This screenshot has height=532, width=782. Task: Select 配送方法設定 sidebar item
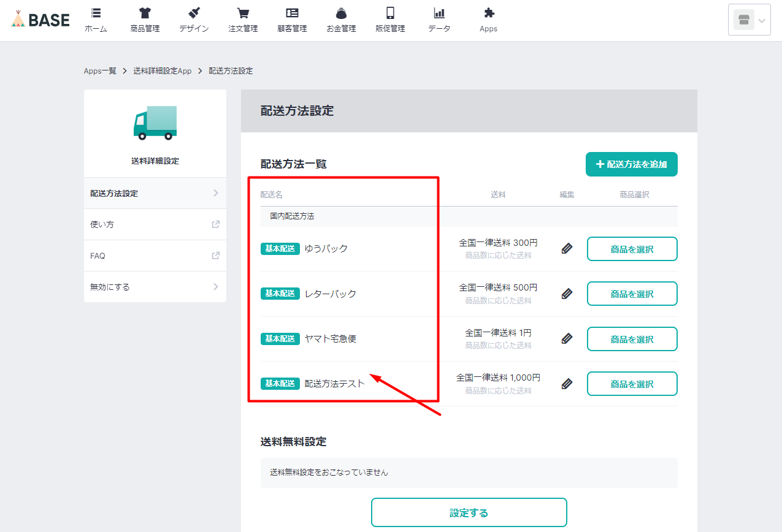coord(155,193)
